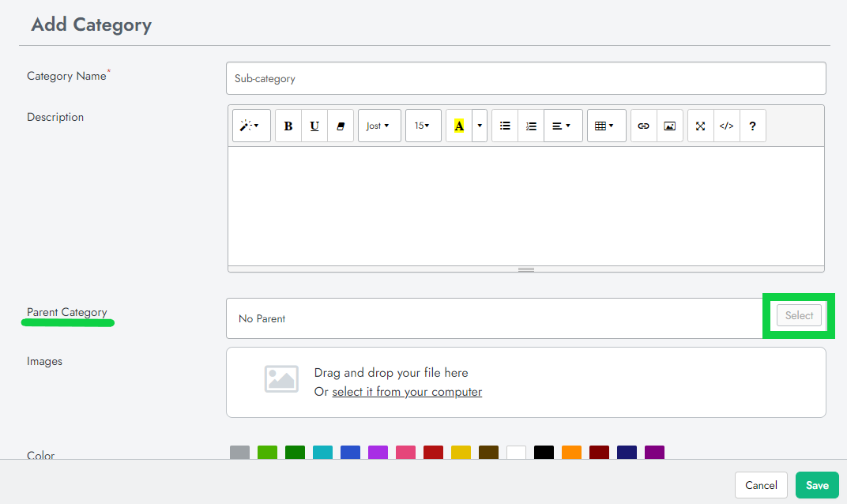Viewport: 847px width, 504px height.
Task: Open code view in editor
Action: click(x=727, y=126)
